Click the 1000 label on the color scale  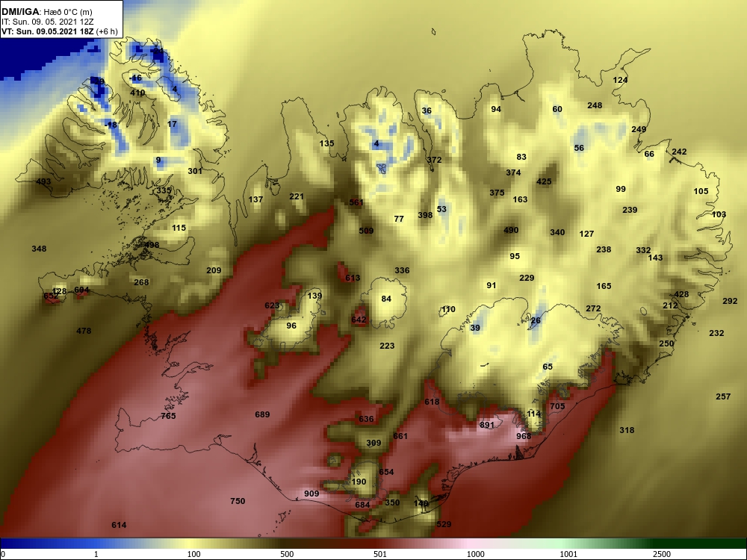click(475, 554)
